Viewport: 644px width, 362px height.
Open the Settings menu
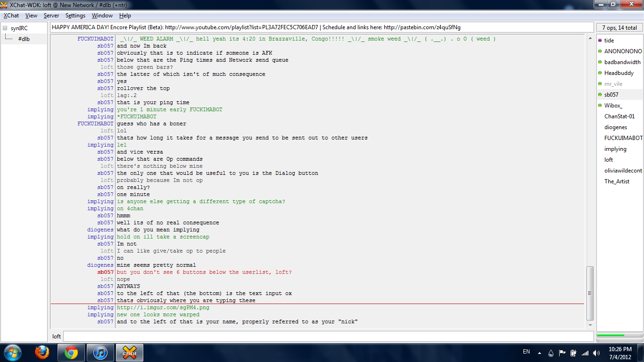[75, 16]
